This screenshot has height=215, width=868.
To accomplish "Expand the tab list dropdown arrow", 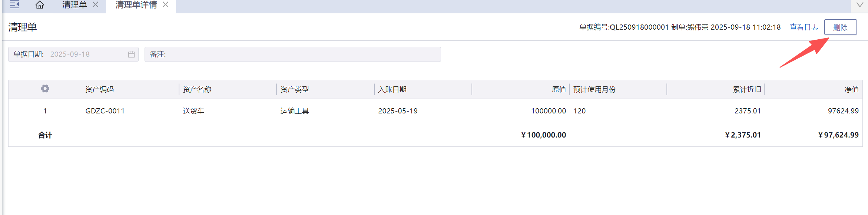I will point(860,5).
